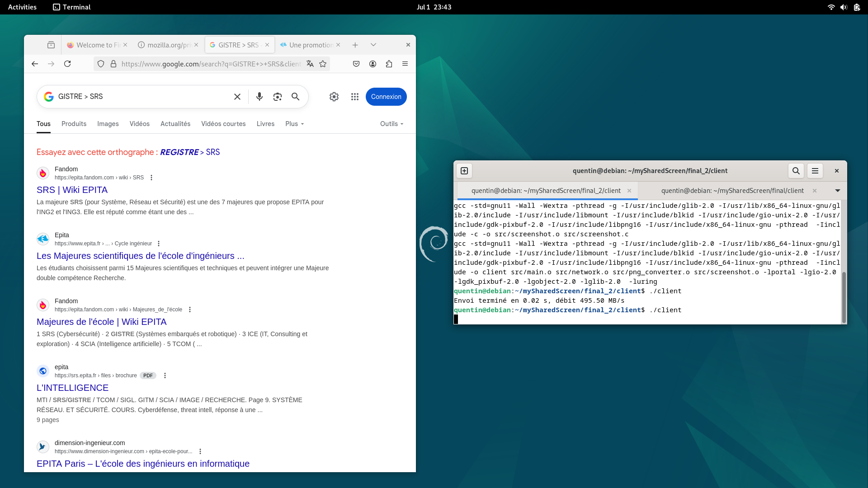The image size is (868, 488).
Task: Switch to the Images search tab
Action: [x=108, y=124]
